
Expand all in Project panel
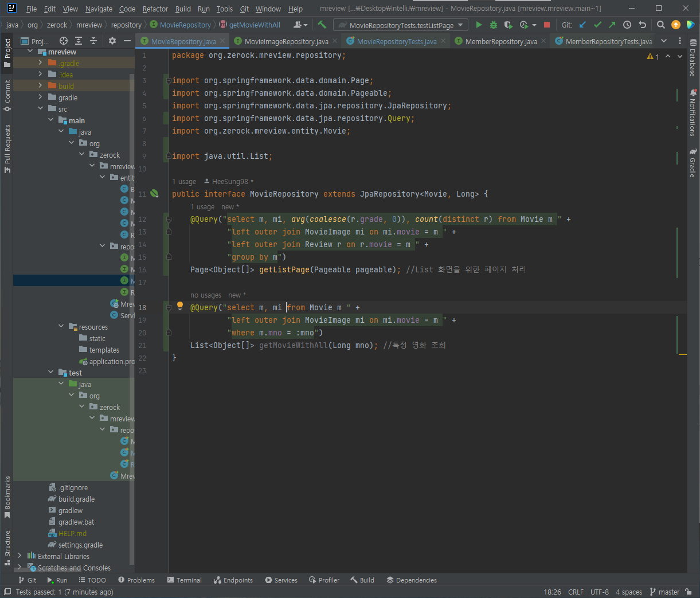coord(79,41)
